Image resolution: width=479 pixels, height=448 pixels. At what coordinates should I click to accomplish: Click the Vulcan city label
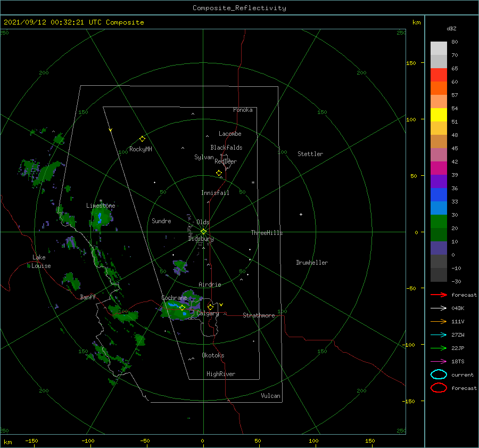click(270, 396)
